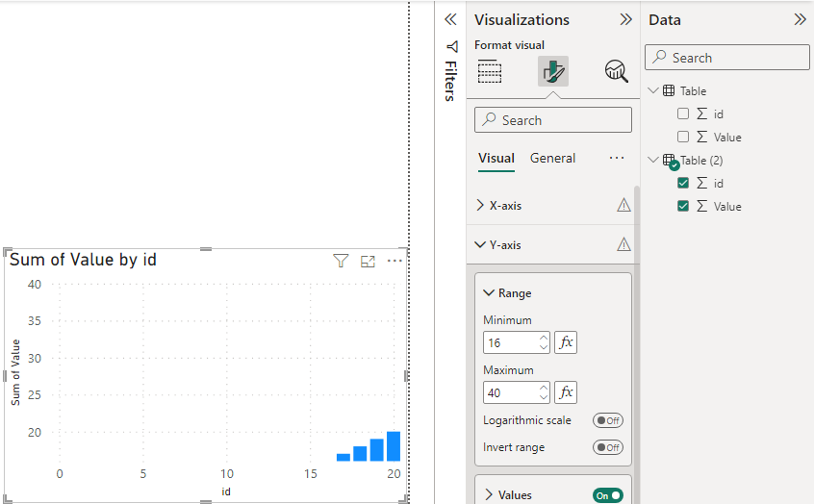Click the 'Sum of Value' y-axis title
This screenshot has height=504, width=814.
(15, 372)
